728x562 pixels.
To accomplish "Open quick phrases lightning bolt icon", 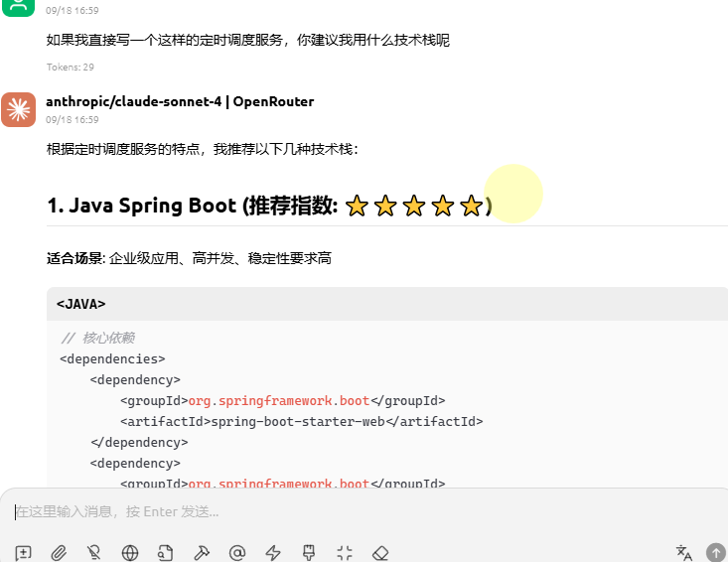I will tap(273, 553).
